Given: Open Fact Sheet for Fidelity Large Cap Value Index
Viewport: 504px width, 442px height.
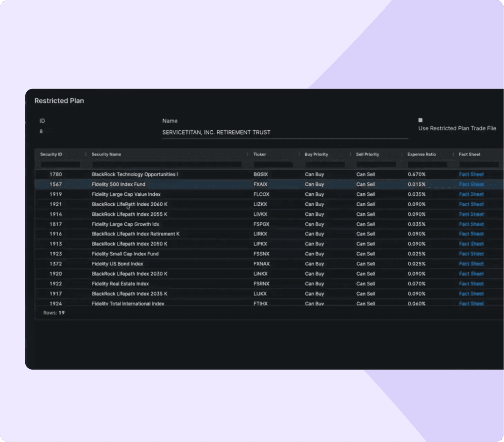Looking at the screenshot, I should (x=471, y=194).
